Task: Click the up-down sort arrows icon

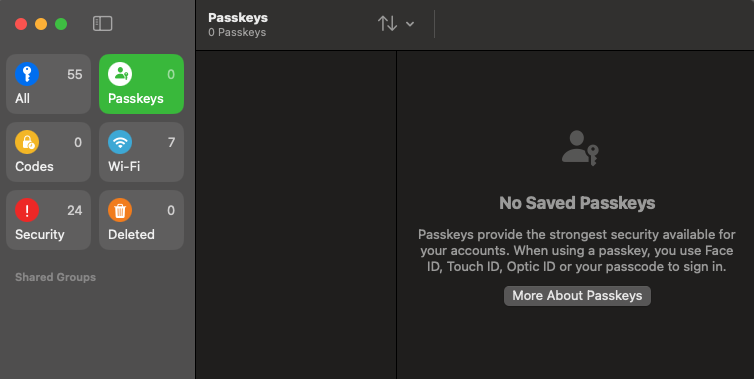Action: [387, 24]
